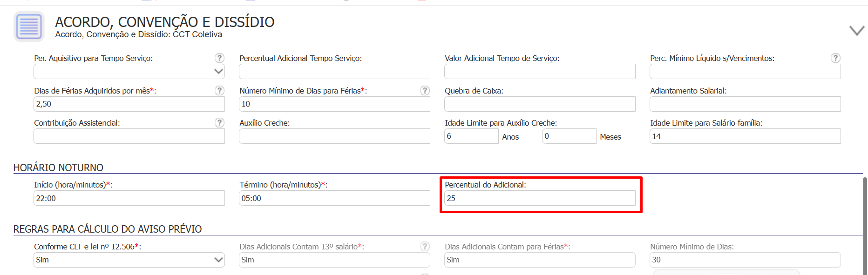Collapse the Acordo, Convenção e Dissídio section chevron
The width and height of the screenshot is (868, 275).
856,31
